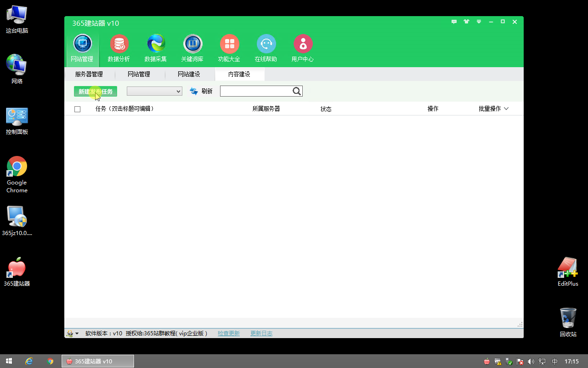Screen dimensions: 588x368
Task: Click the 操作 column header
Action: 433,109
